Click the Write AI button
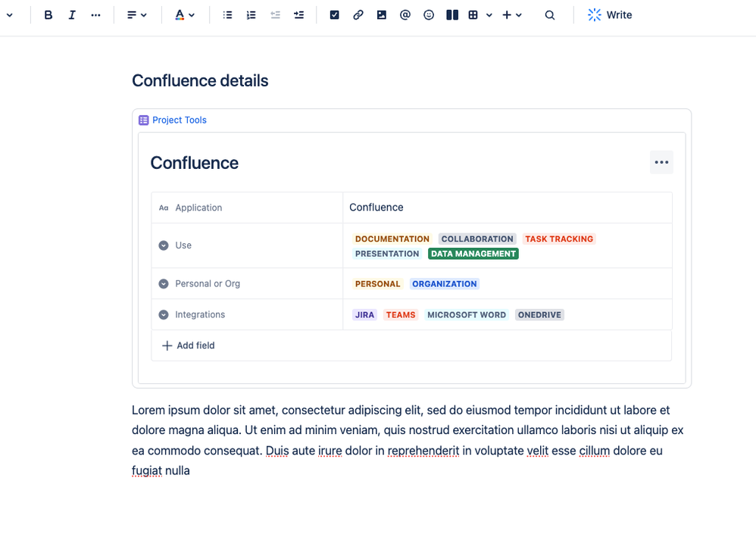756x547 pixels. pyautogui.click(x=610, y=15)
